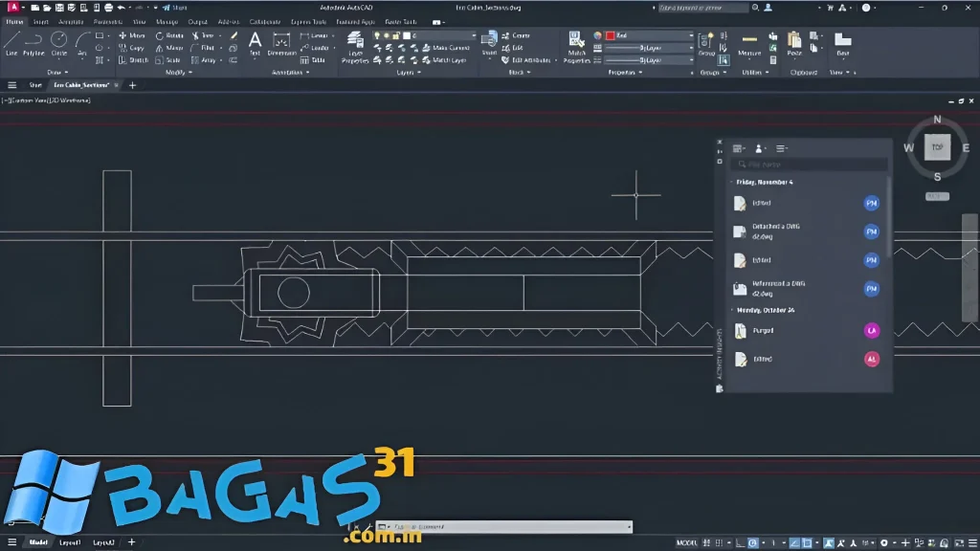The height and width of the screenshot is (551, 980).
Task: Click the Plot printer icon in title bar
Action: (108, 8)
